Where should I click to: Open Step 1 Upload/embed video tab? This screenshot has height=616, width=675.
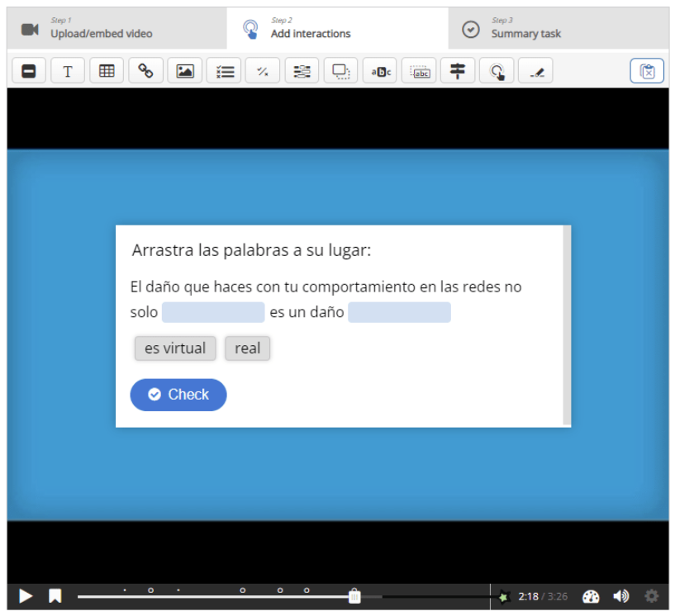click(x=116, y=28)
